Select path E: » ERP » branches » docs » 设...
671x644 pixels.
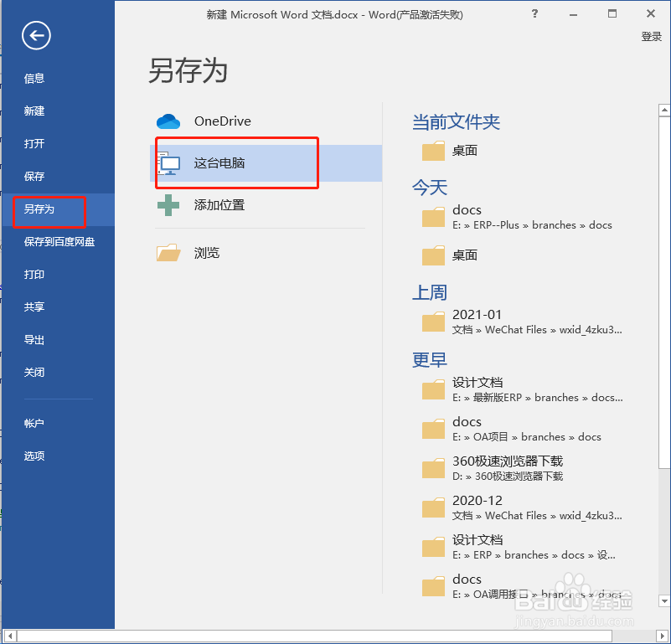[x=534, y=555]
